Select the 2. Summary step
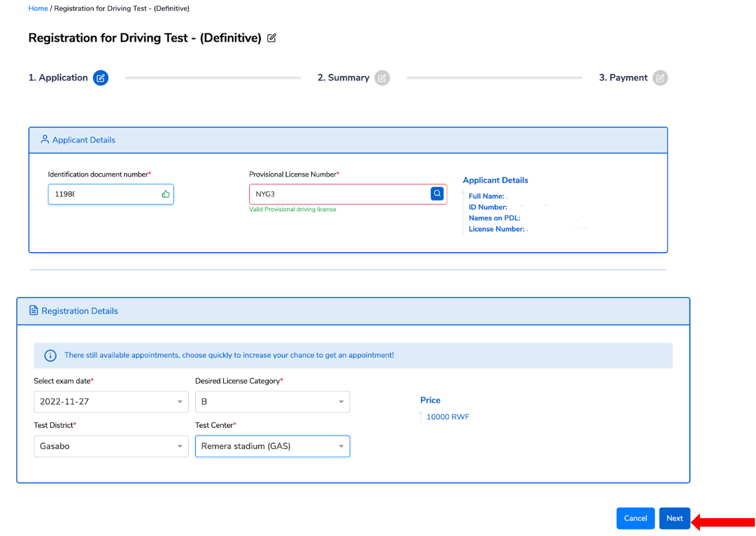 click(343, 78)
